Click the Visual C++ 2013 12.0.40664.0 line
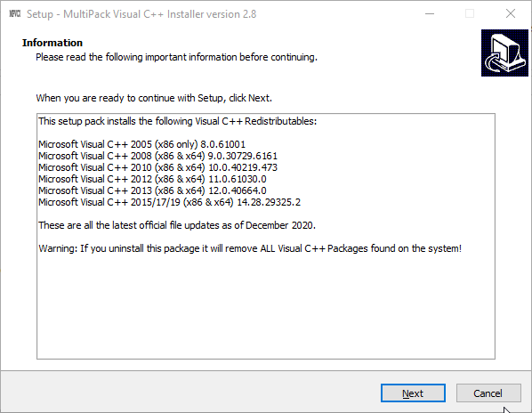This screenshot has height=413, width=532. (152, 190)
